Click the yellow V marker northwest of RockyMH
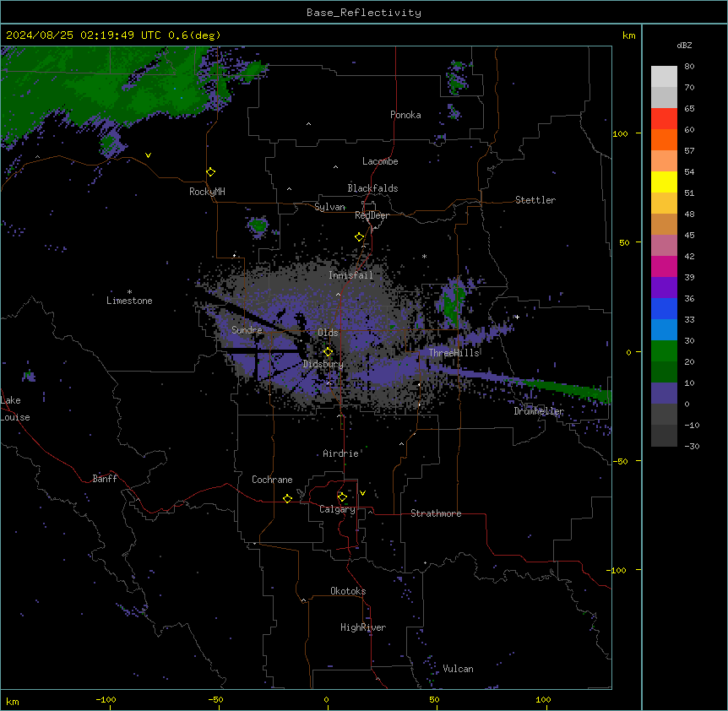Viewport: 728px width, 711px height. point(148,155)
